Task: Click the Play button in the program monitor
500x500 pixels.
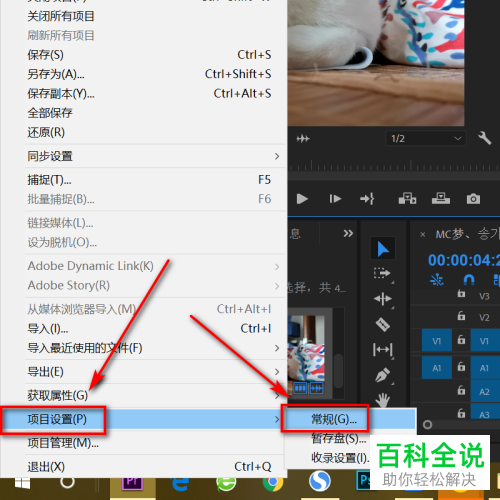Action: pos(302,199)
